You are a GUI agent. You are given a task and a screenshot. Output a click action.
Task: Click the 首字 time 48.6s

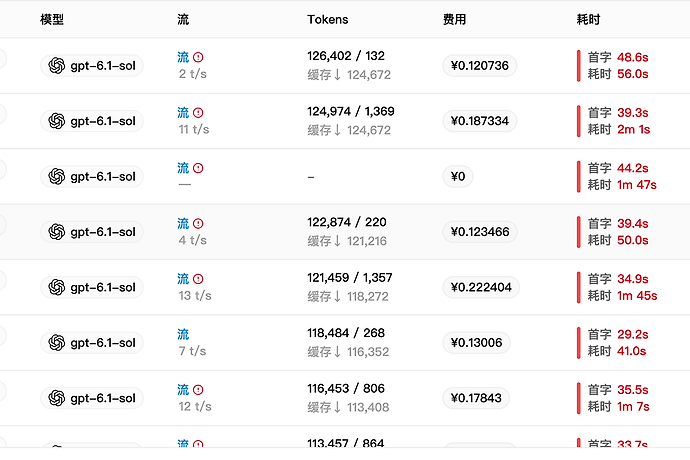pos(632,57)
